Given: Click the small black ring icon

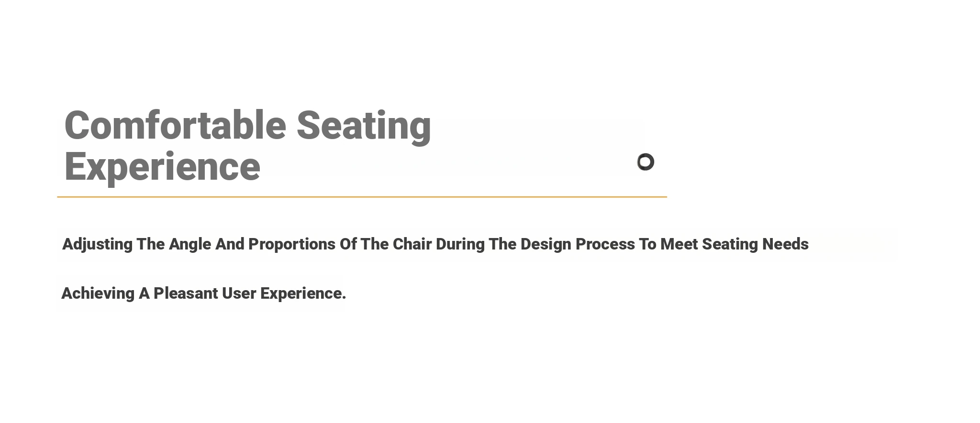Looking at the screenshot, I should (x=646, y=162).
